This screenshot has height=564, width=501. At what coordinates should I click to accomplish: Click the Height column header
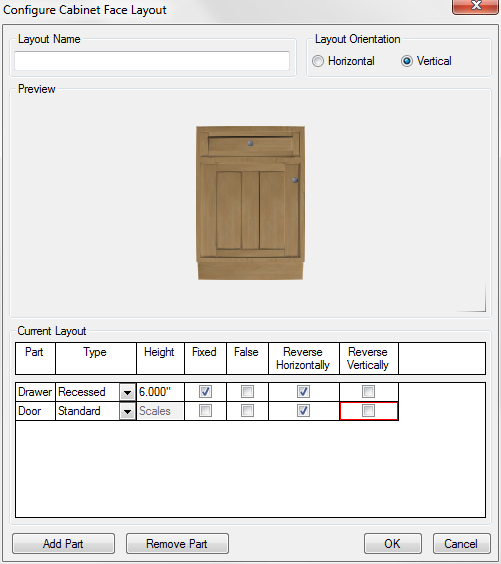point(160,358)
